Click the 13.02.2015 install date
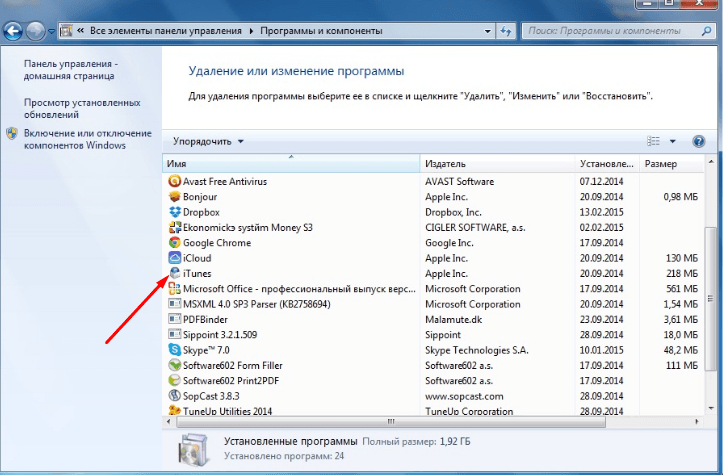This screenshot has width=723, height=475. 601,212
